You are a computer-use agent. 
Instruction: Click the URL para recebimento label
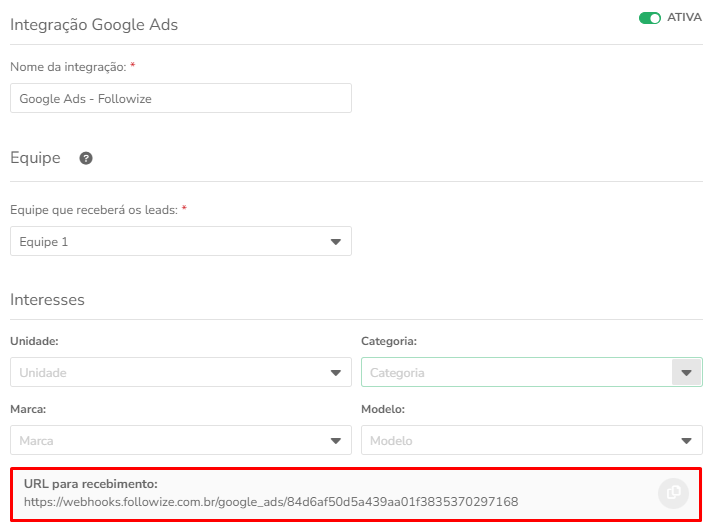tap(91, 483)
